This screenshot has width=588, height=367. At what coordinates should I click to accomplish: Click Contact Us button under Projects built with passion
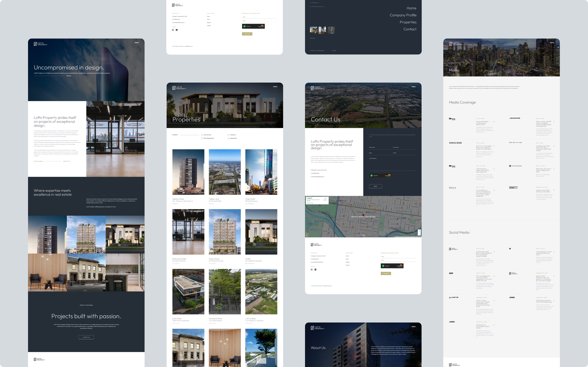click(x=86, y=337)
